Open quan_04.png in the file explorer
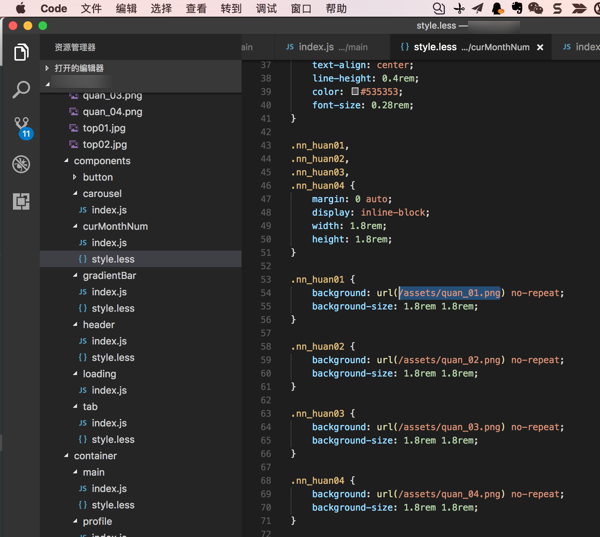Viewport: 600px width, 537px height. 112,112
